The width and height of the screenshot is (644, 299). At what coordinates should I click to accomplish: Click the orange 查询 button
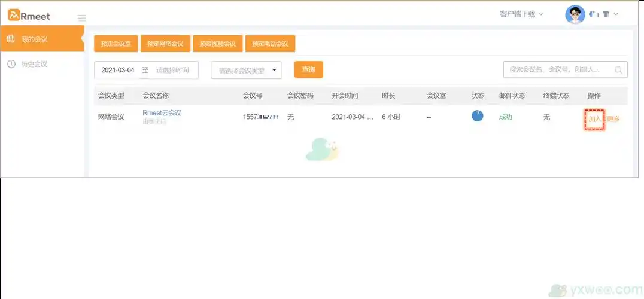point(308,69)
